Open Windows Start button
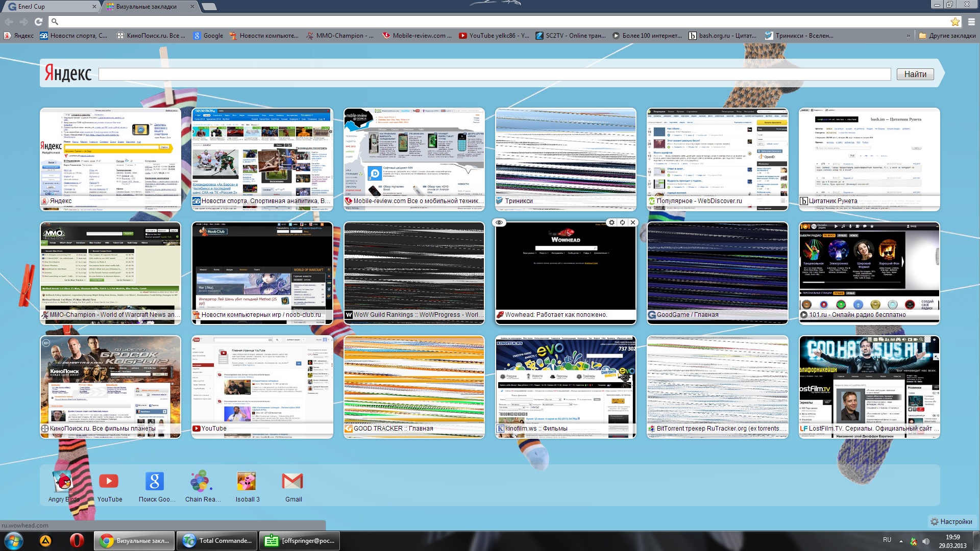The width and height of the screenshot is (980, 551). click(x=14, y=540)
